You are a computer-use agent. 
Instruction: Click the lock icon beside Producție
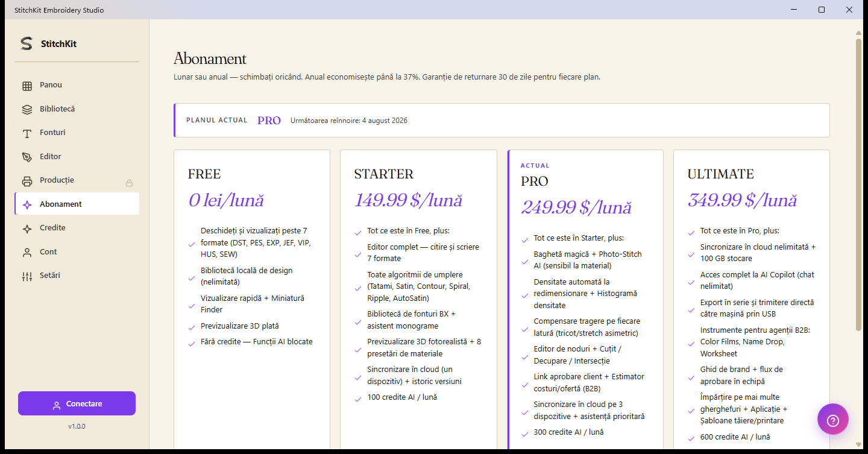coord(129,183)
